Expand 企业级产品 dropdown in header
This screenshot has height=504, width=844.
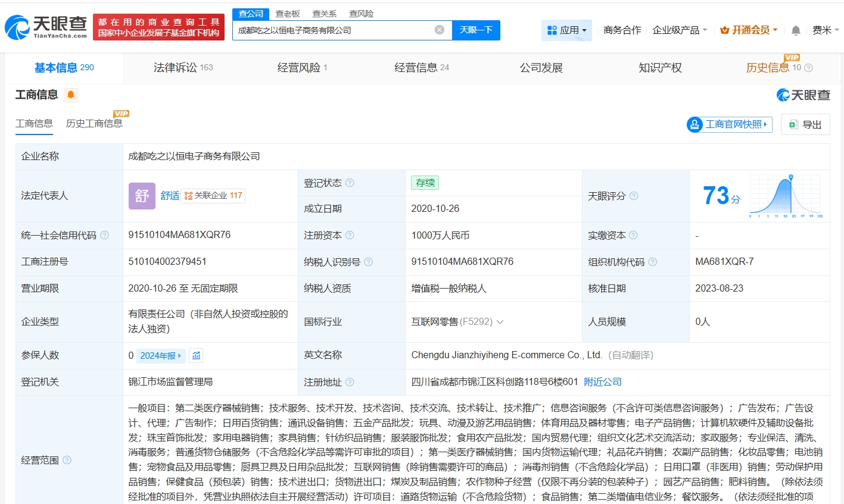point(680,30)
